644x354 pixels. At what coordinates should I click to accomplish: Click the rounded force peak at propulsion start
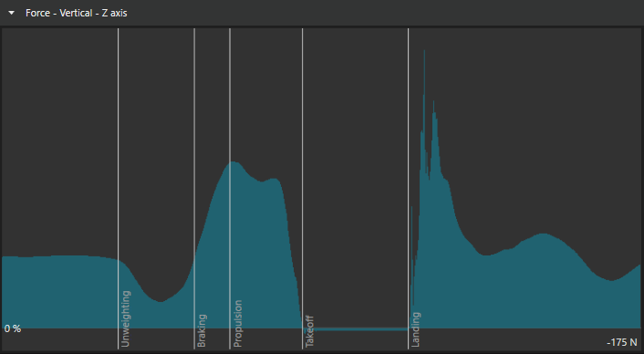[x=233, y=162]
